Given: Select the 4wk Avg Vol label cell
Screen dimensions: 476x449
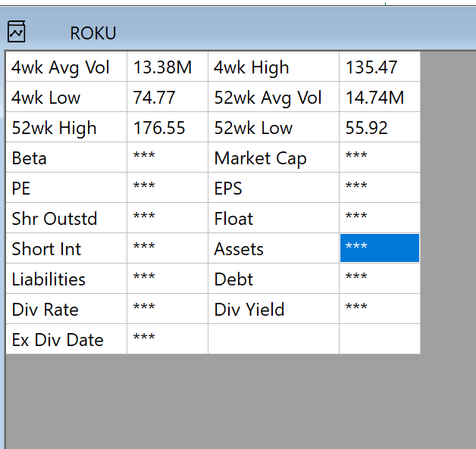Looking at the screenshot, I should coord(66,67).
